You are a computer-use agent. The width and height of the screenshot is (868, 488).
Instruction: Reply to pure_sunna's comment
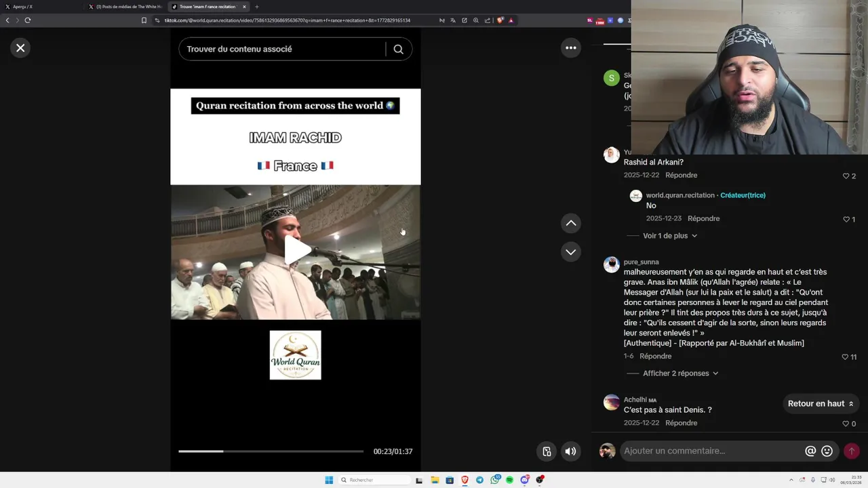[655, 356]
